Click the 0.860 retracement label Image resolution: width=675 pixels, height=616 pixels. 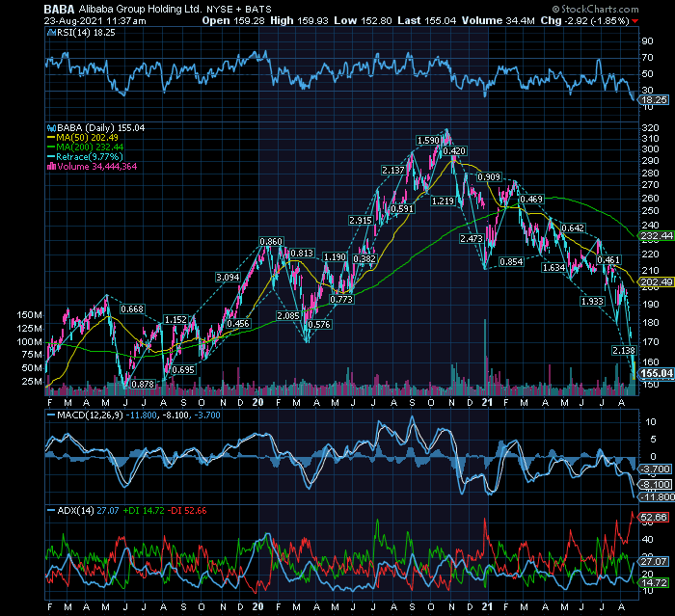click(271, 242)
